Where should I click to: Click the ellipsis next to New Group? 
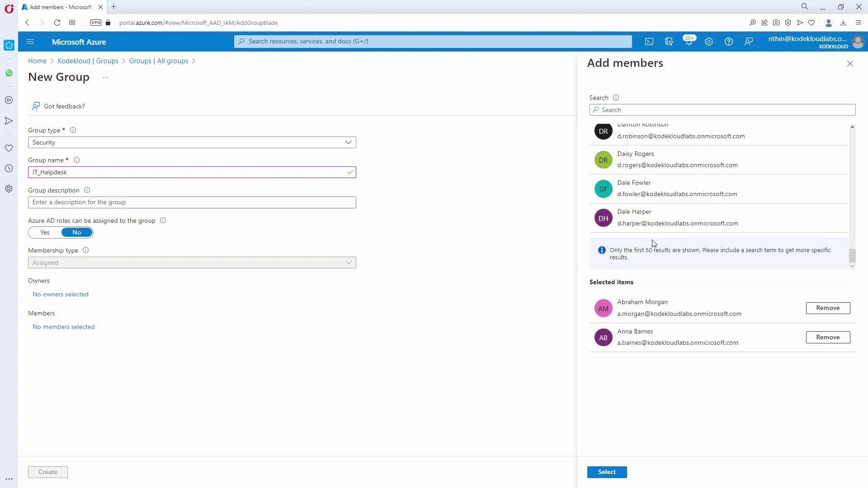(x=105, y=77)
